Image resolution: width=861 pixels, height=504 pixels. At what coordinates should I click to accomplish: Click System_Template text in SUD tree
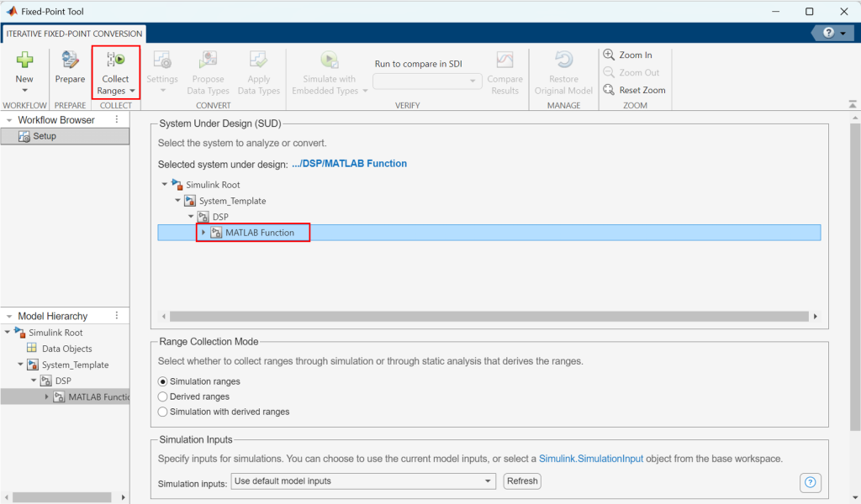(x=232, y=201)
